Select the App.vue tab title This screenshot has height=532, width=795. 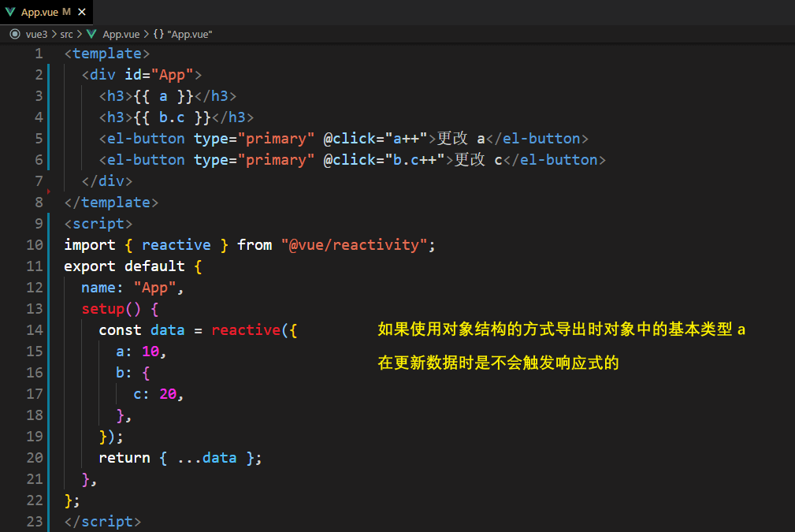[38, 12]
